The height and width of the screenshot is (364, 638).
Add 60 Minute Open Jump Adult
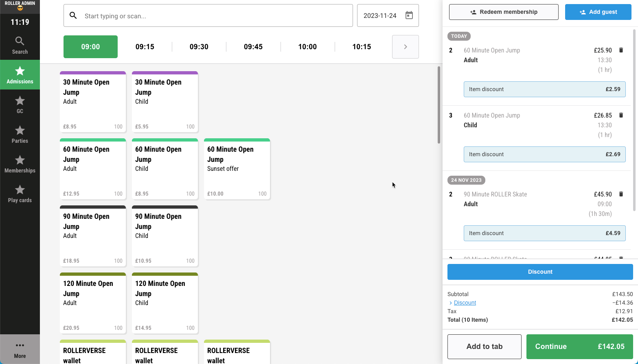(93, 169)
